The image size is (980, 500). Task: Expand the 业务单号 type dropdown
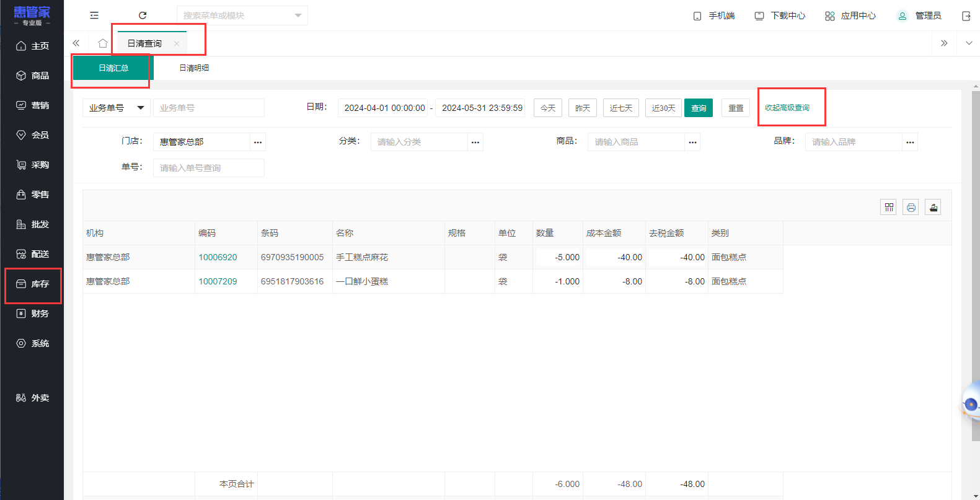click(117, 108)
